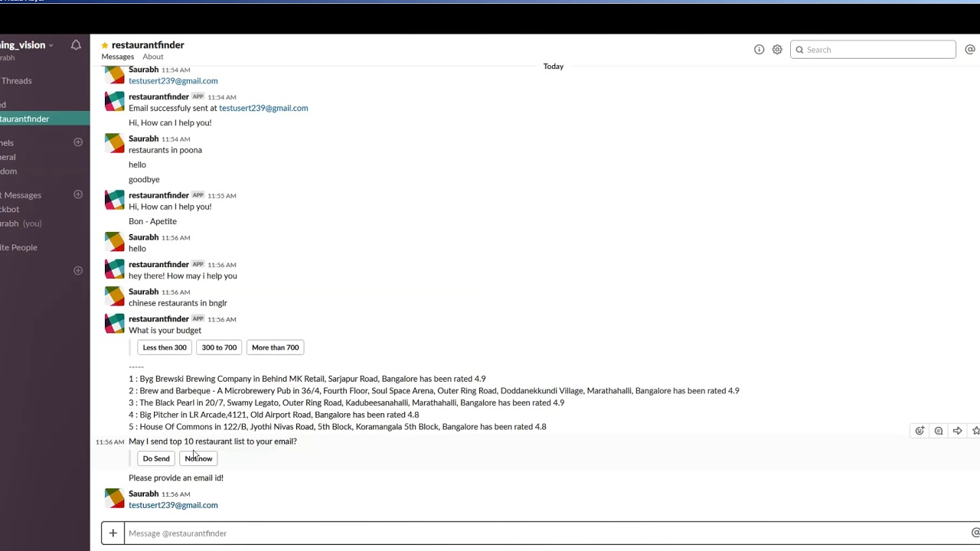
Task: Open Threads in the sidebar
Action: pos(16,80)
